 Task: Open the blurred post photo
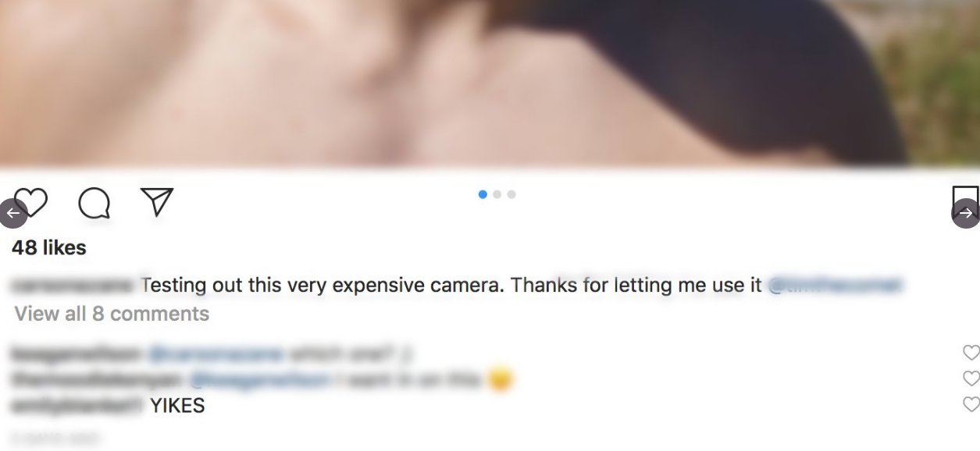tap(490, 82)
